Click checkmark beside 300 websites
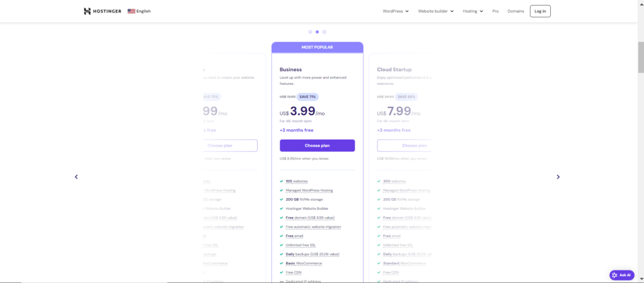 pyautogui.click(x=379, y=181)
